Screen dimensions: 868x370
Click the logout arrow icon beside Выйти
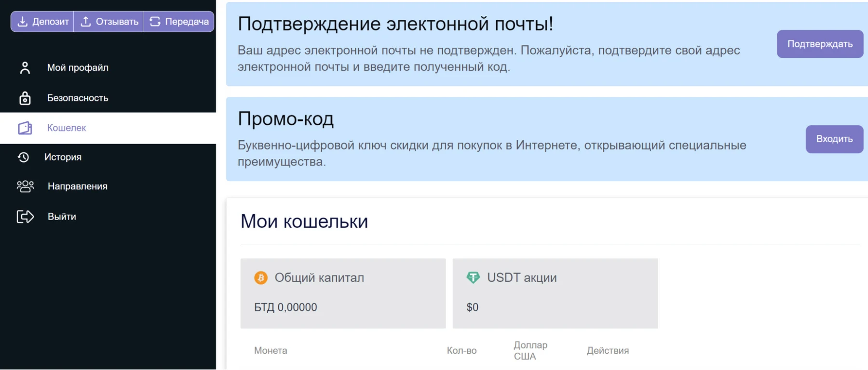tap(25, 217)
